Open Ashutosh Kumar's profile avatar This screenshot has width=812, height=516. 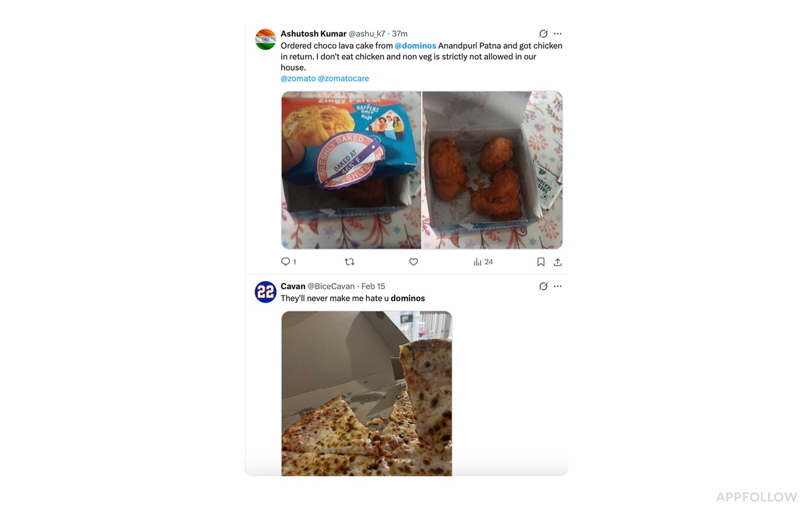266,39
